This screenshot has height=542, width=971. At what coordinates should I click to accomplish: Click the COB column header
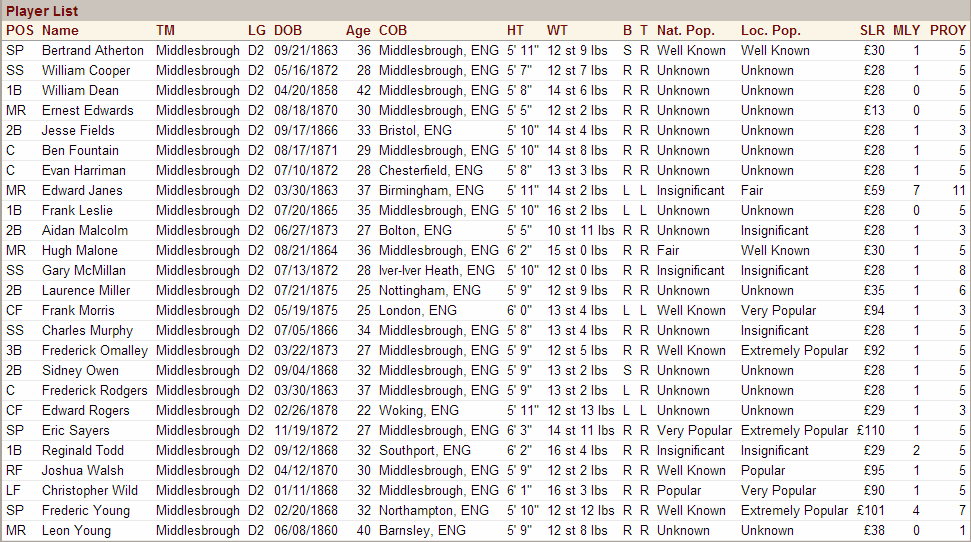(x=393, y=30)
